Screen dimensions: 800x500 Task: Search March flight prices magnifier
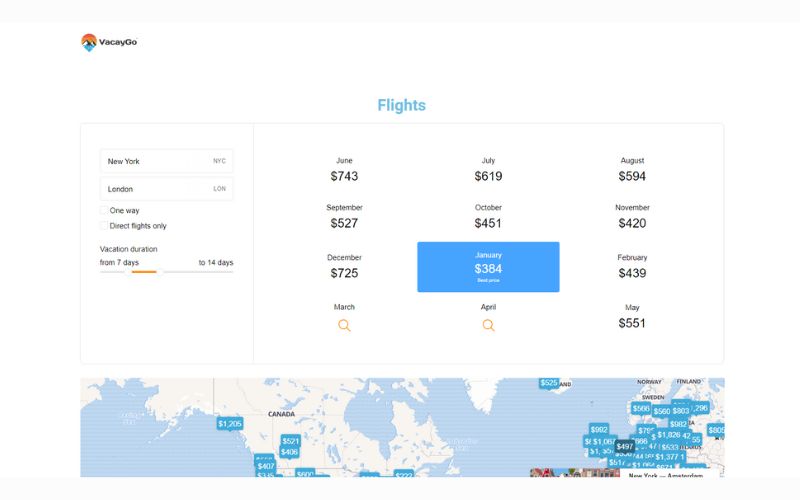(344, 325)
